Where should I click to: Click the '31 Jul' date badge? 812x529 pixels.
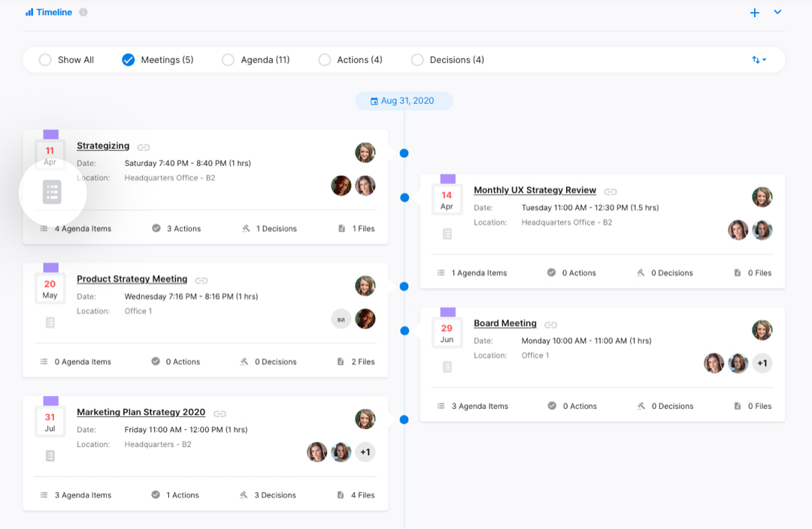[x=50, y=422]
